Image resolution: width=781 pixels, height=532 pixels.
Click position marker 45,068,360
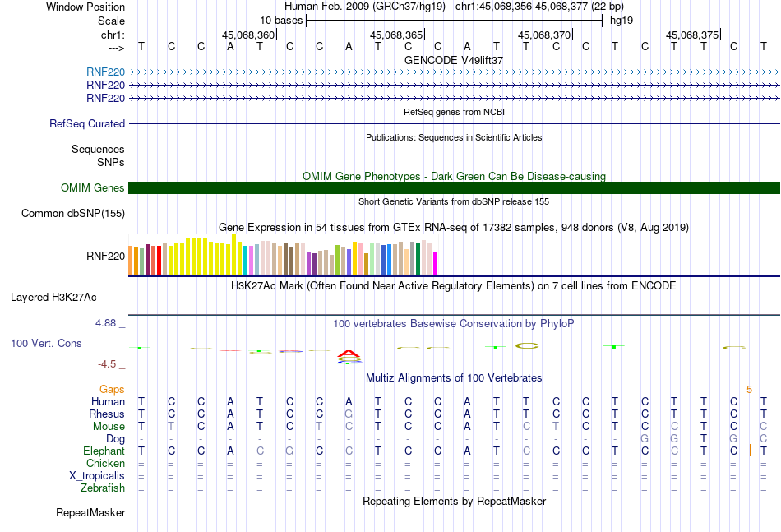pyautogui.click(x=248, y=35)
